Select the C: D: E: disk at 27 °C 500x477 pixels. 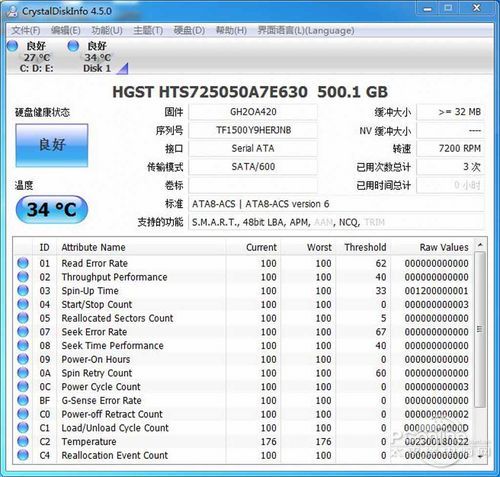[x=36, y=57]
